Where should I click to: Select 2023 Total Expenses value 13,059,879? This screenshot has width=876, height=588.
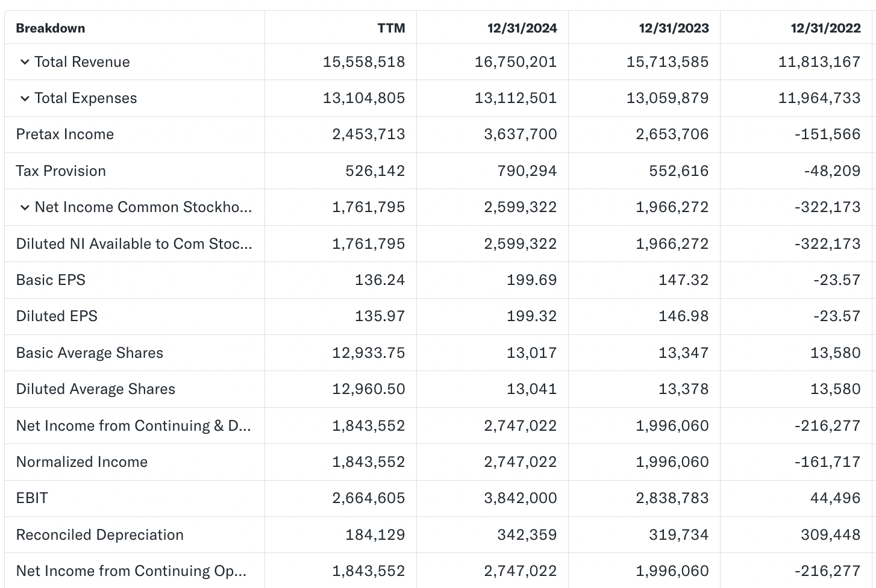tap(668, 98)
